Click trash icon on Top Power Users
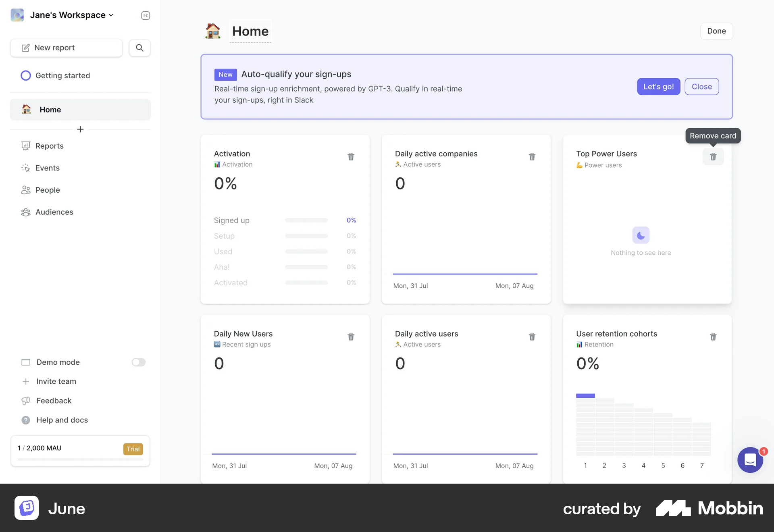This screenshot has width=774, height=532. 713,157
